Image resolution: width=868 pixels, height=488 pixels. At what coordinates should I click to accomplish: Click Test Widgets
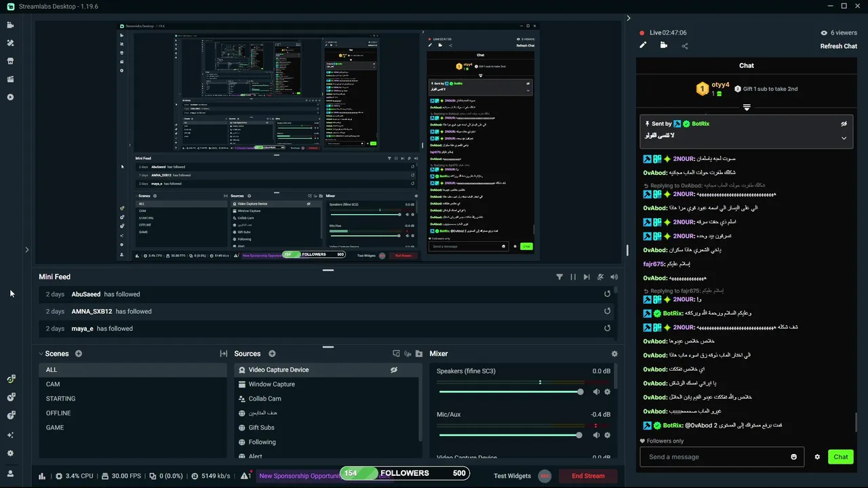click(x=512, y=476)
